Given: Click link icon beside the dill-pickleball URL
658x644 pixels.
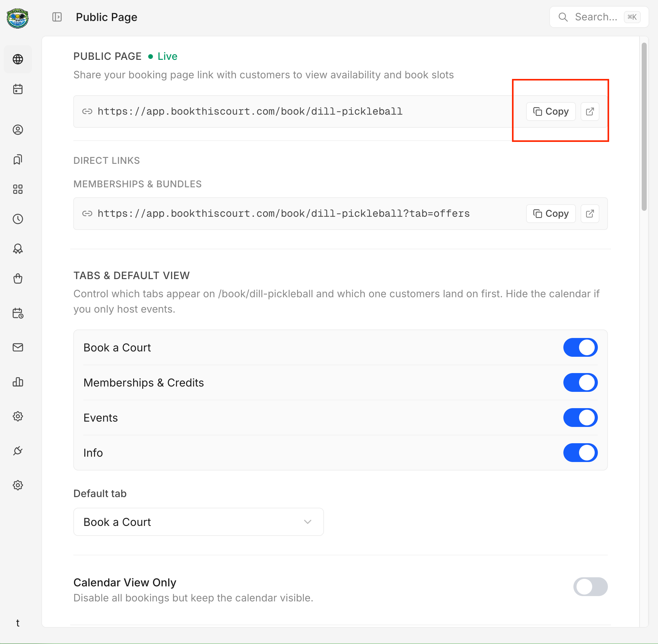Looking at the screenshot, I should [x=87, y=111].
